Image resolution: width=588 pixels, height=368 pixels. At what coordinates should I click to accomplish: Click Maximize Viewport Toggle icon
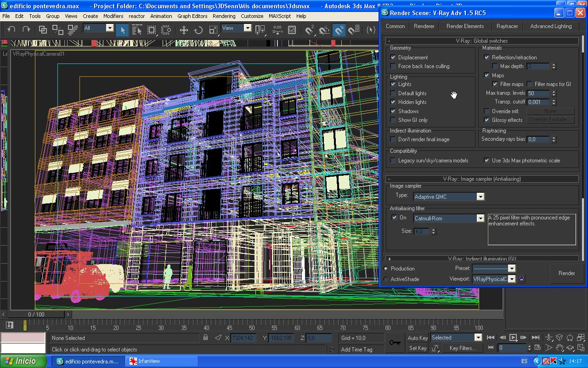click(x=581, y=348)
